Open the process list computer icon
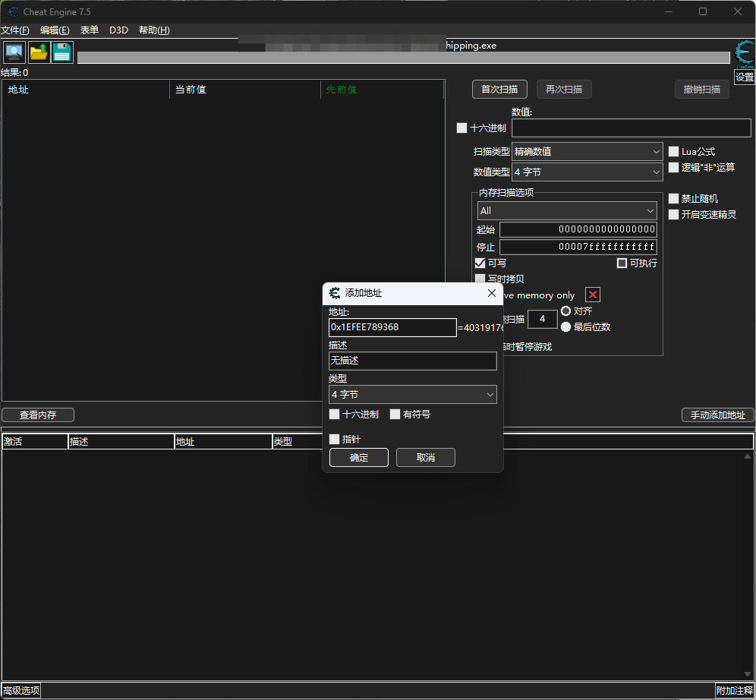 click(x=14, y=52)
